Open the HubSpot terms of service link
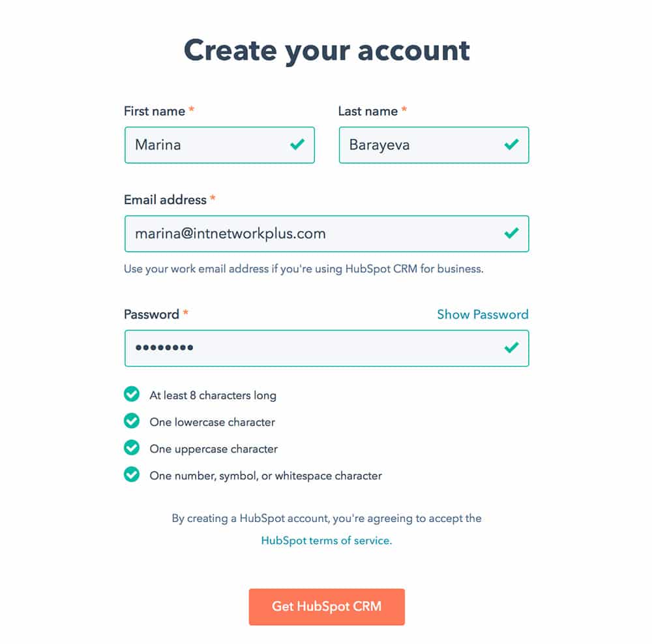 click(x=327, y=540)
